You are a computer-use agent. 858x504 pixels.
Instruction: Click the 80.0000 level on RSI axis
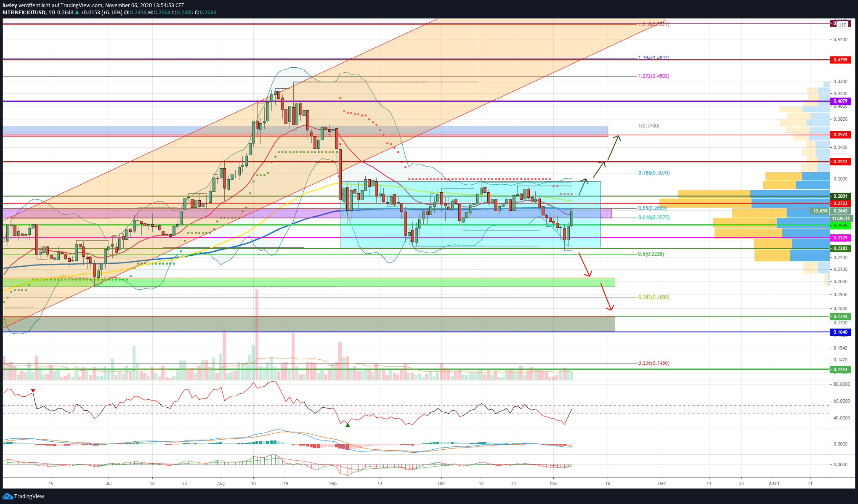click(x=842, y=384)
